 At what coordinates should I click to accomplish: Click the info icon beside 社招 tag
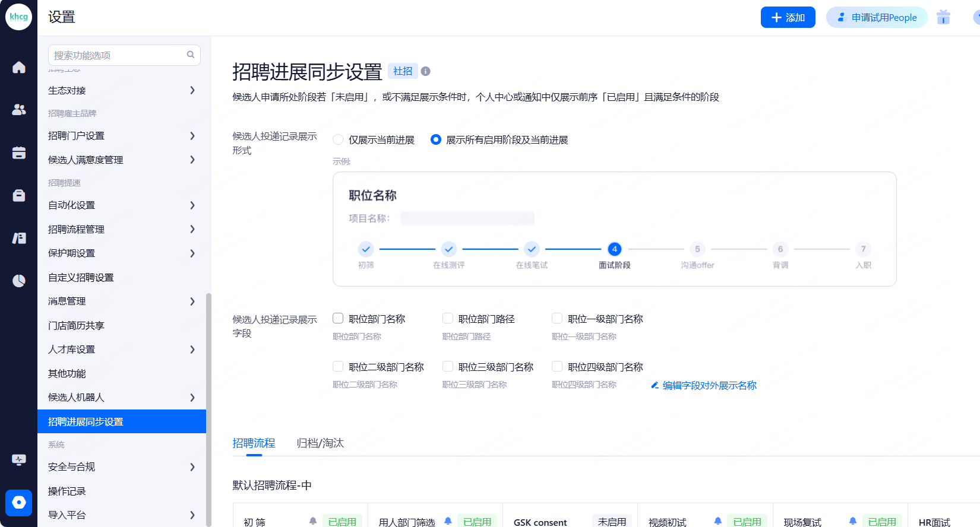pos(425,71)
